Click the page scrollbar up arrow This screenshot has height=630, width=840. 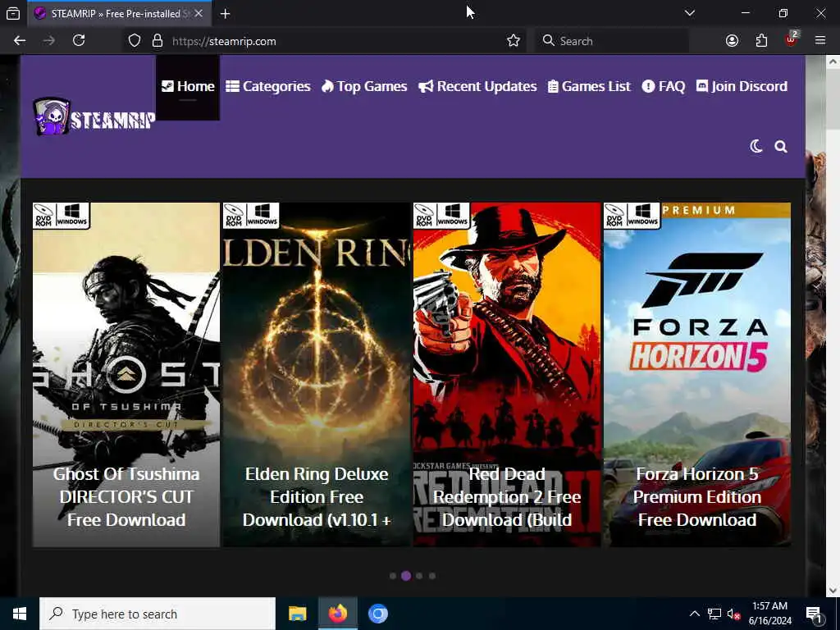[833, 62]
